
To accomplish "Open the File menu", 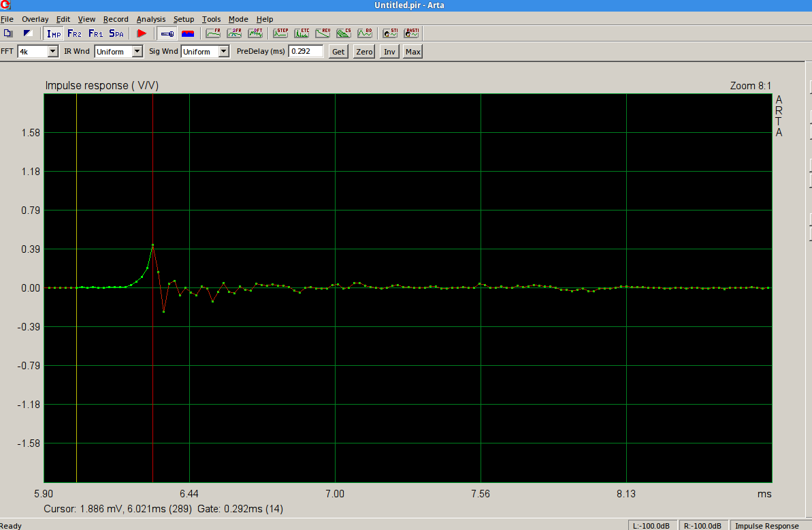I will point(7,19).
